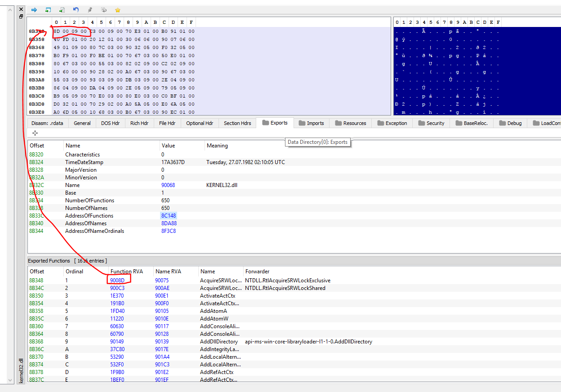This screenshot has width=561, height=392.
Task: Click the gray copy documents toolbar icon
Action: coord(104,9)
